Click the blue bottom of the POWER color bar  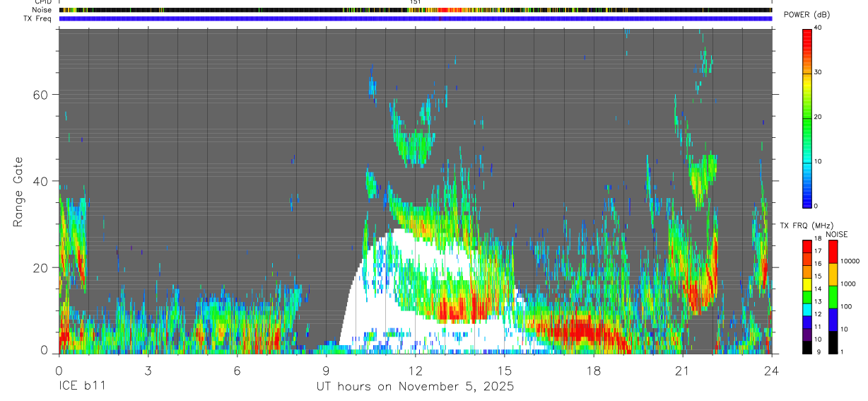807,199
